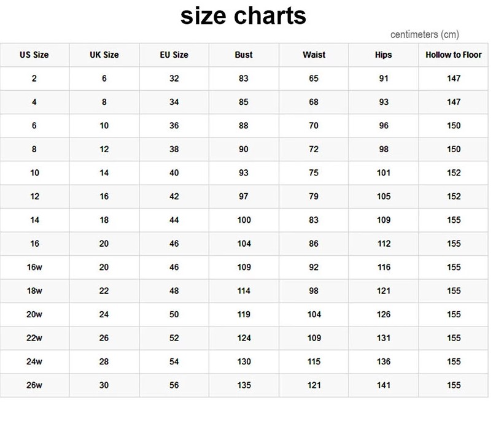
Task: Click the US Size column header
Action: pyautogui.click(x=34, y=55)
